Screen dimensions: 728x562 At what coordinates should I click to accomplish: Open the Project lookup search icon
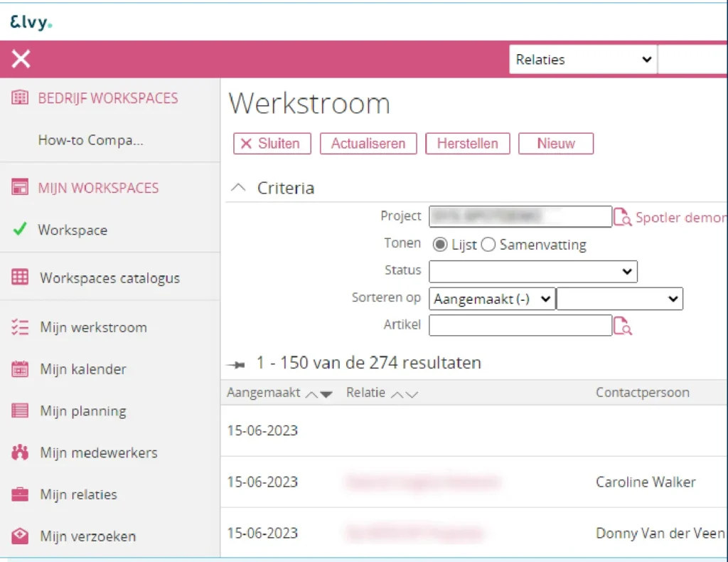(x=622, y=217)
